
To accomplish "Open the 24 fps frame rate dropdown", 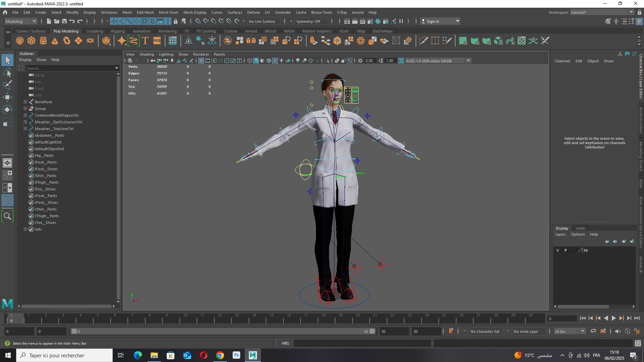I will (x=570, y=331).
